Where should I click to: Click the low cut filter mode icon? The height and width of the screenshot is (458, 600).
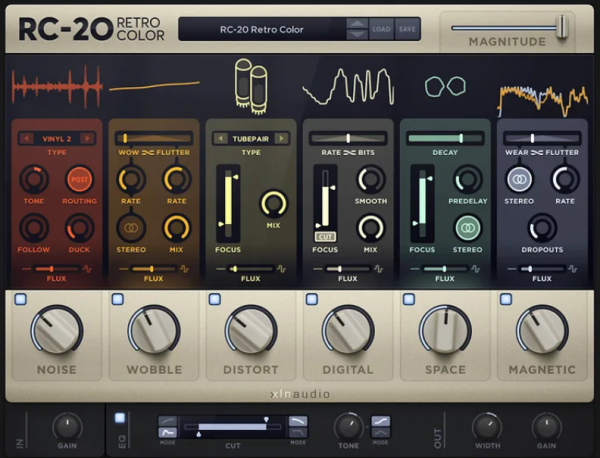click(x=167, y=424)
